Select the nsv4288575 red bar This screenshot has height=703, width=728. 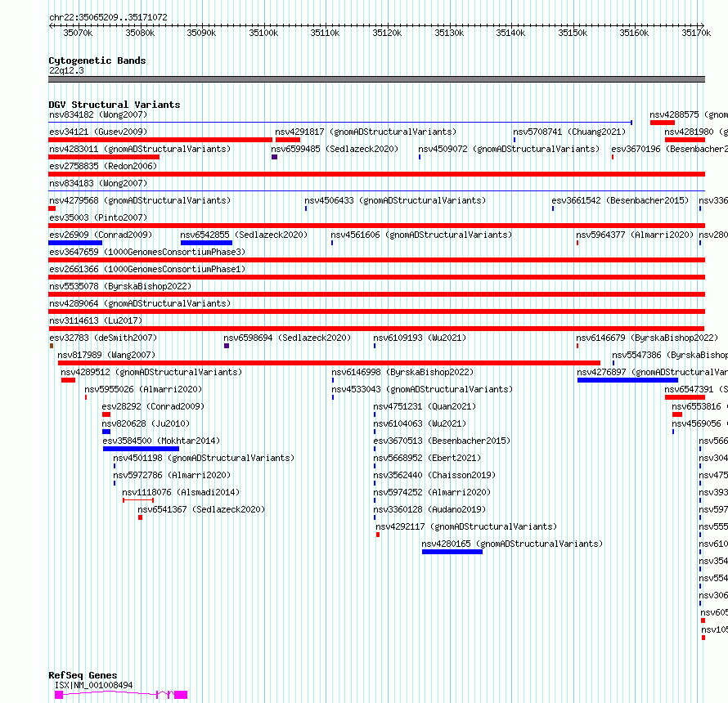click(663, 123)
